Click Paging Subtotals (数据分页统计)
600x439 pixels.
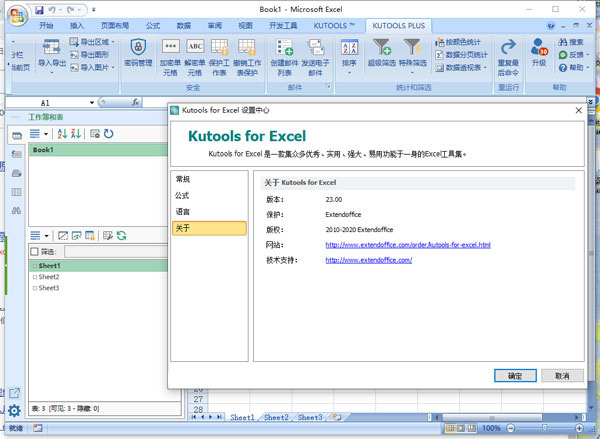(x=461, y=55)
